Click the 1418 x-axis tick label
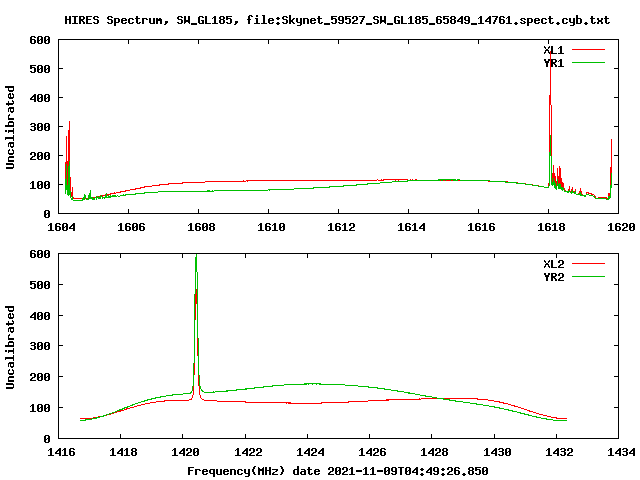The height and width of the screenshot is (480, 640). coord(123,452)
